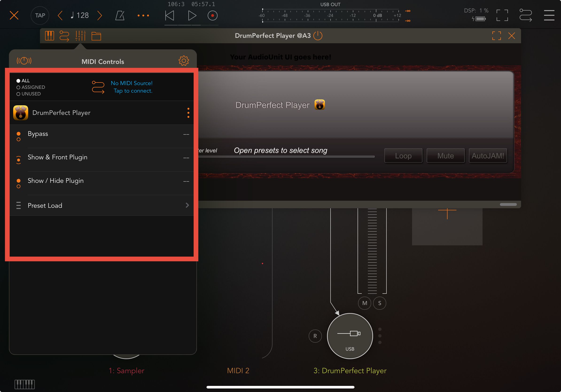
Task: Open the plugin presets folder icon
Action: point(96,36)
